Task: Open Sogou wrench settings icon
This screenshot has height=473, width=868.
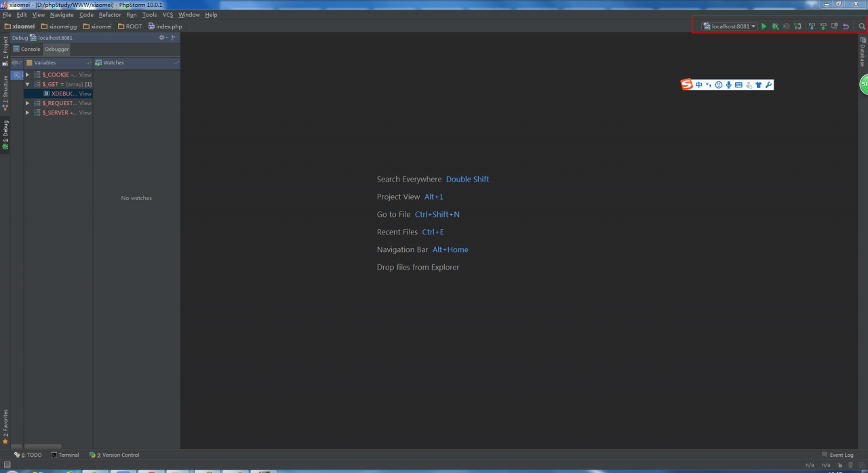Action: [768, 85]
